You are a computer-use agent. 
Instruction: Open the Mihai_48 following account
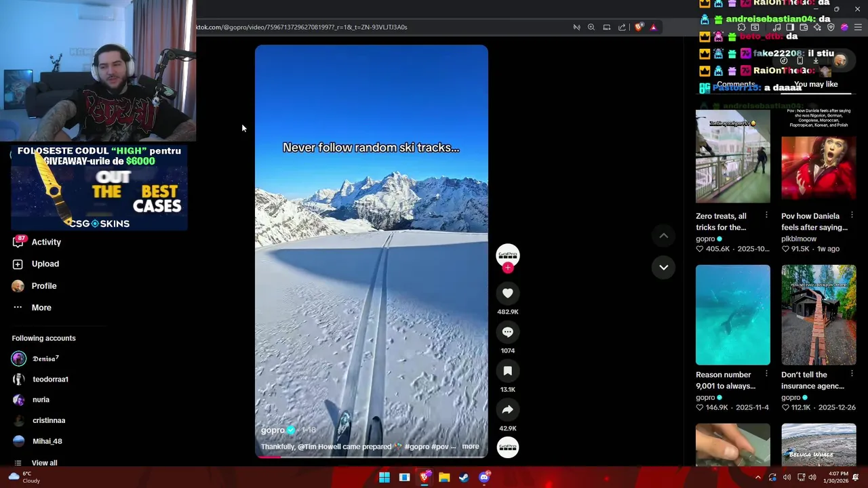click(47, 441)
